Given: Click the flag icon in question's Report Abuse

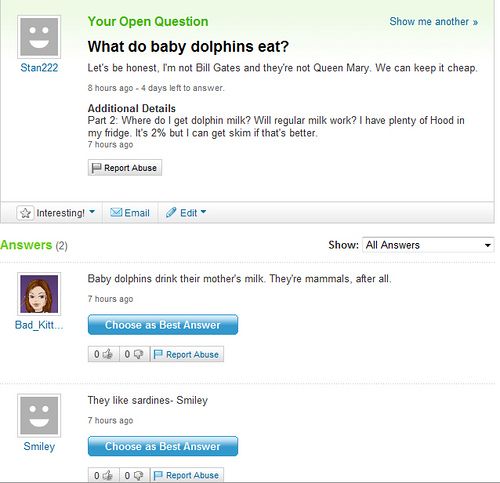Looking at the screenshot, I should point(96,167).
